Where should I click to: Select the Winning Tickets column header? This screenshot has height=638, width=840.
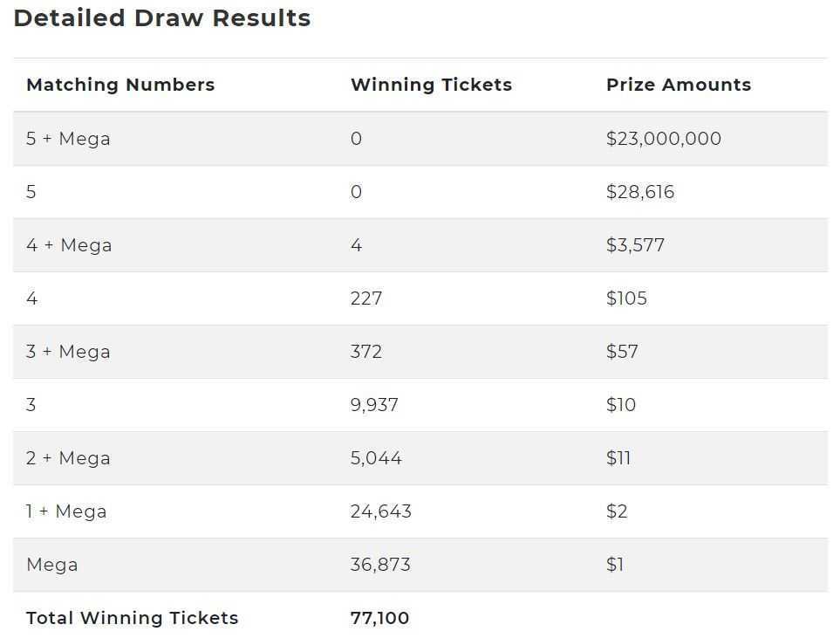point(431,85)
